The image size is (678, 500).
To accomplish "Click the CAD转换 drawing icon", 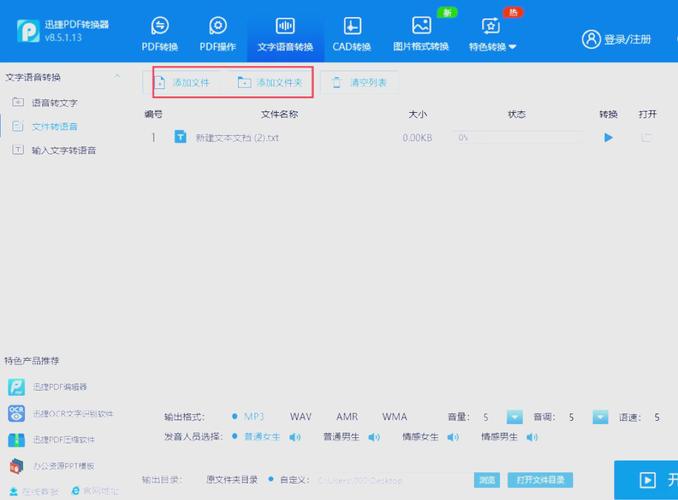I will (x=352, y=26).
